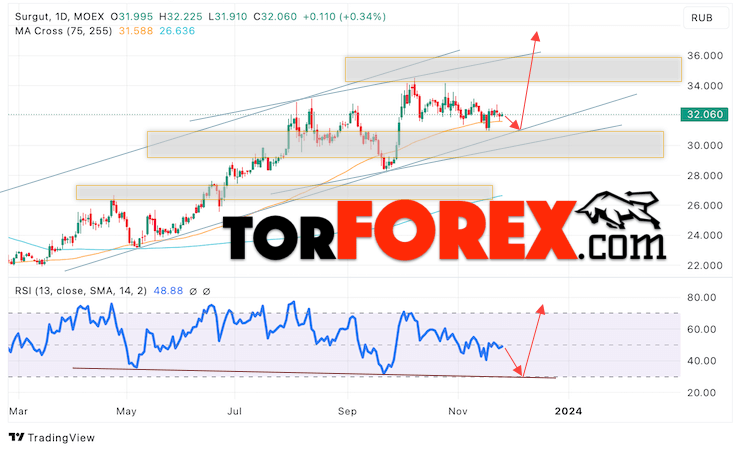Click the 24.000 price axis label

pyautogui.click(x=705, y=235)
